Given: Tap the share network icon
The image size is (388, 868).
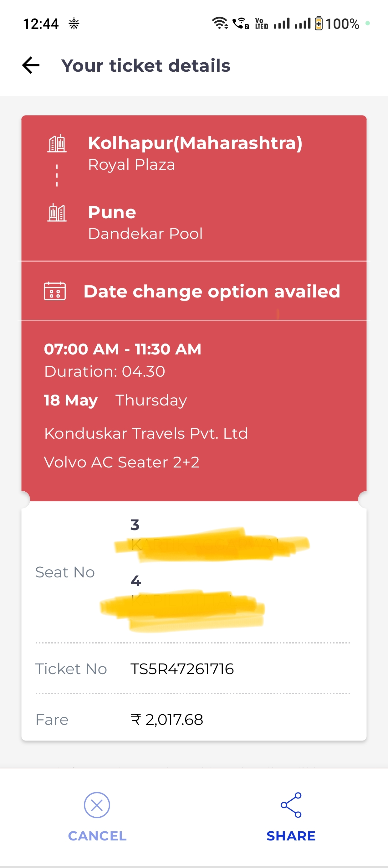Looking at the screenshot, I should (x=291, y=805).
